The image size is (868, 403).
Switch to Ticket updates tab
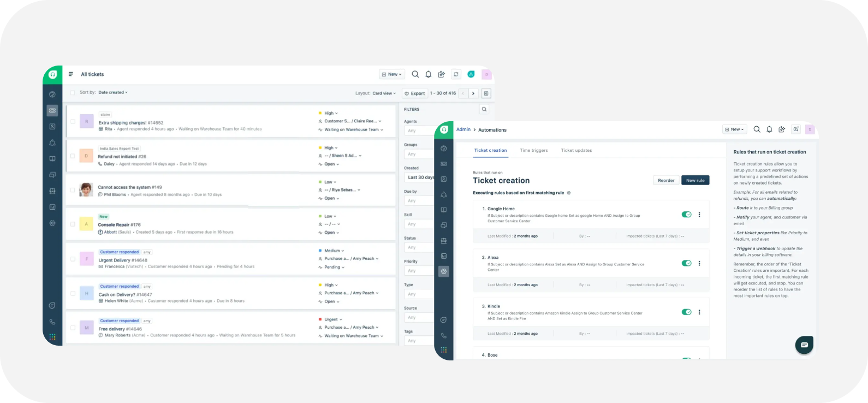point(576,150)
